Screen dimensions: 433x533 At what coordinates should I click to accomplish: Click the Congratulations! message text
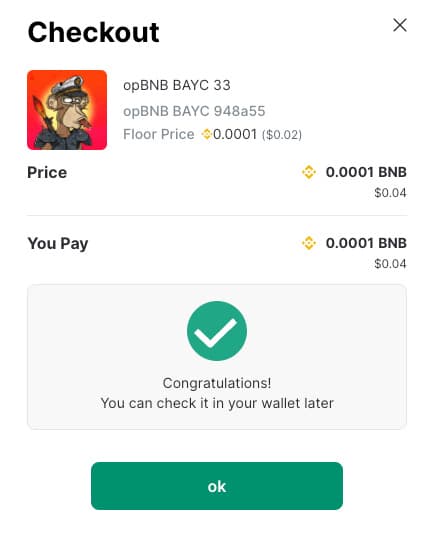(x=217, y=383)
